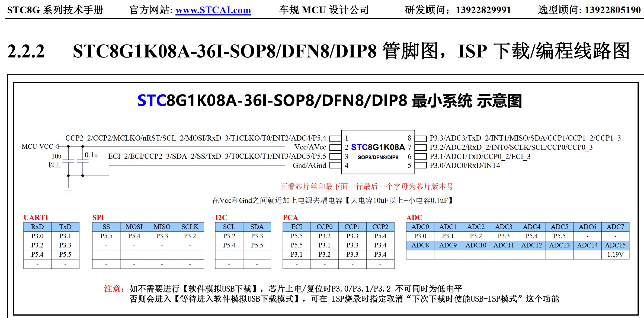644x318 pixels.
Task: Click the red "SPI" table heading
Action: (x=98, y=218)
